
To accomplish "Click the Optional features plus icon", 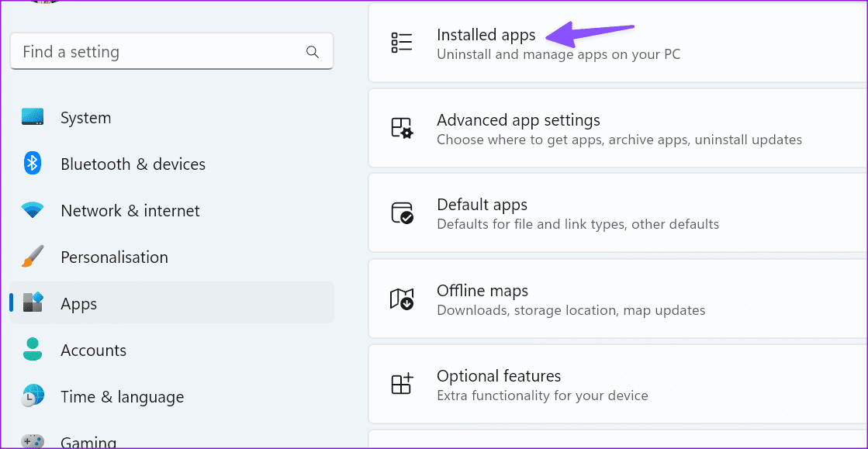I will pos(402,384).
